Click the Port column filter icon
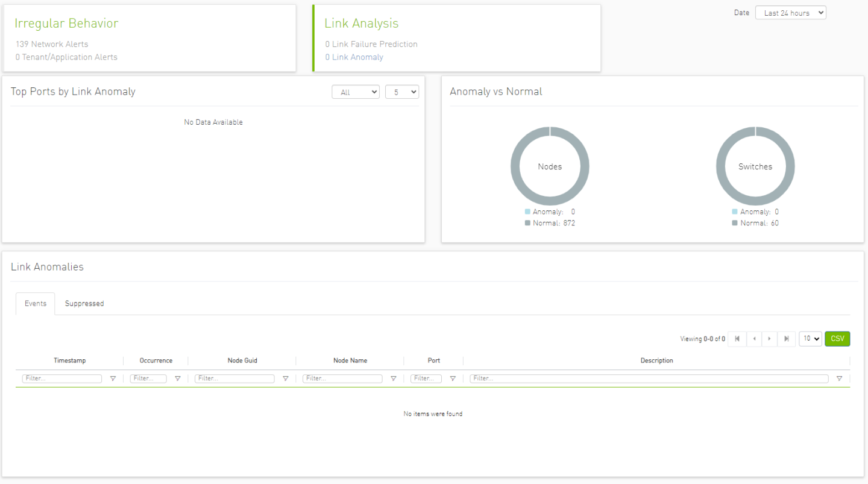 (453, 379)
